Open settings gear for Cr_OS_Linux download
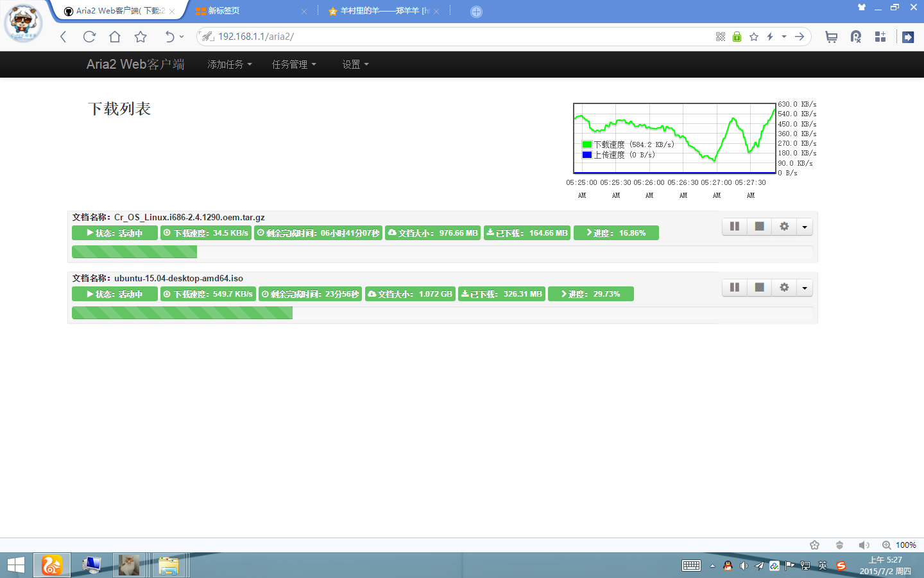This screenshot has width=924, height=578. pyautogui.click(x=784, y=227)
